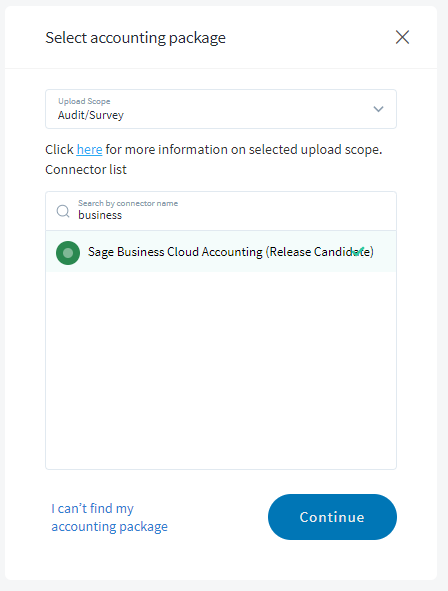Screen dimensions: 448x591
Task: Follow the 'here' link for upload scope info
Action: 89,150
